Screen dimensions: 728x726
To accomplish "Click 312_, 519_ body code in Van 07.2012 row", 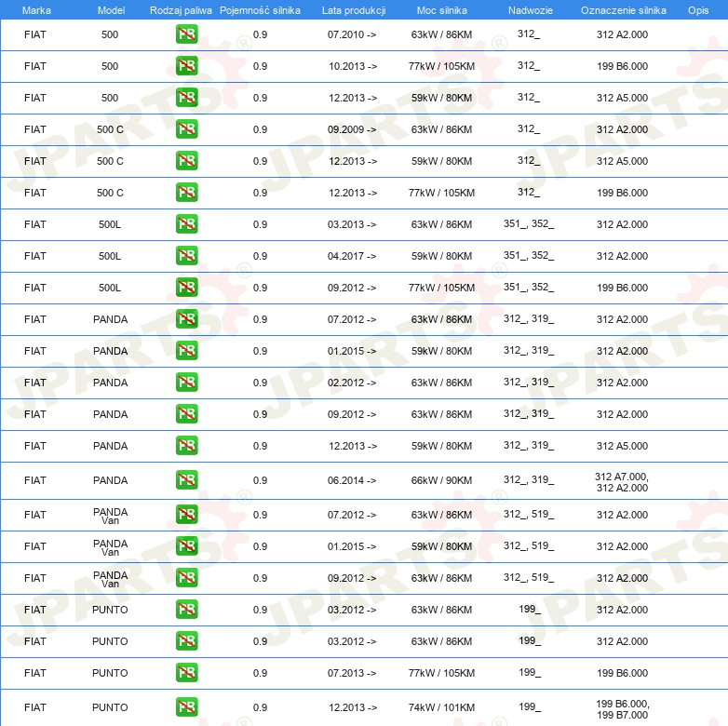I will pyautogui.click(x=529, y=514).
